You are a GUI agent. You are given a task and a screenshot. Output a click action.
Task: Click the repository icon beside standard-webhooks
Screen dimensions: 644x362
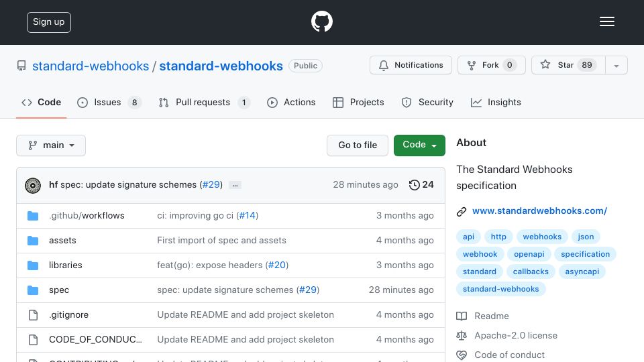click(21, 66)
